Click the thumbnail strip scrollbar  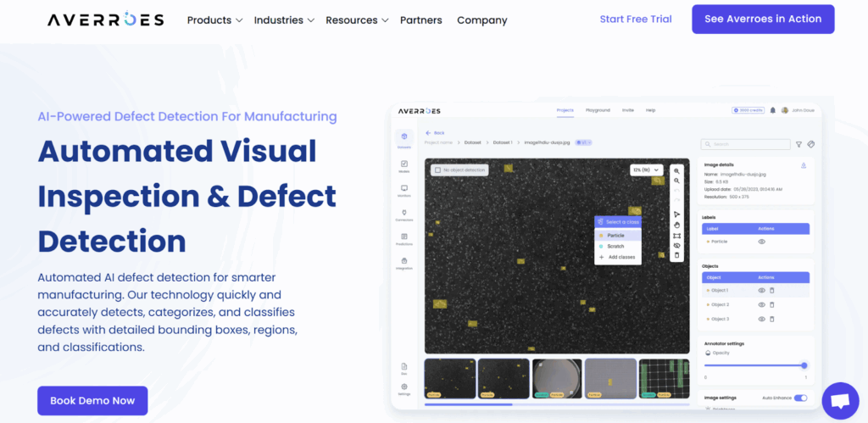468,404
